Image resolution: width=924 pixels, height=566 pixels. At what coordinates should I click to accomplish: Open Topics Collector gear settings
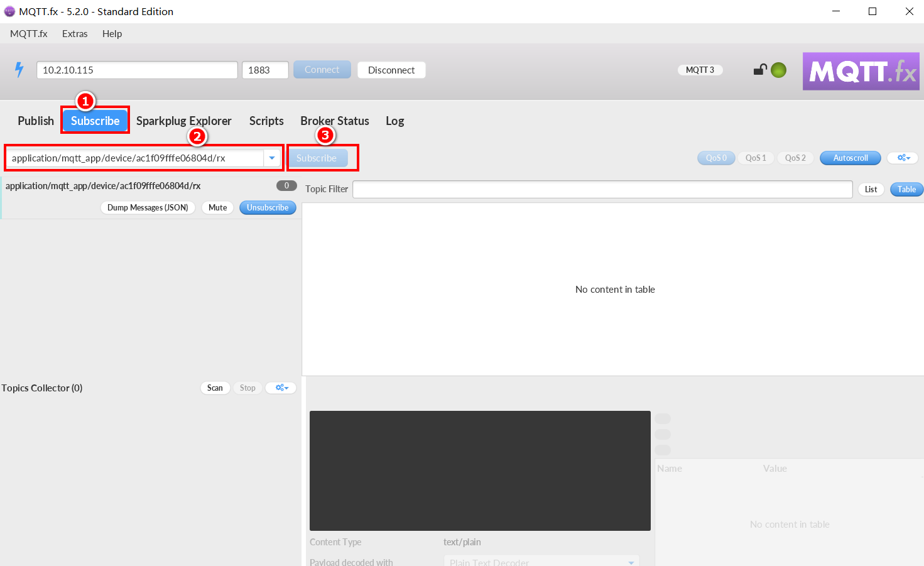pos(281,388)
